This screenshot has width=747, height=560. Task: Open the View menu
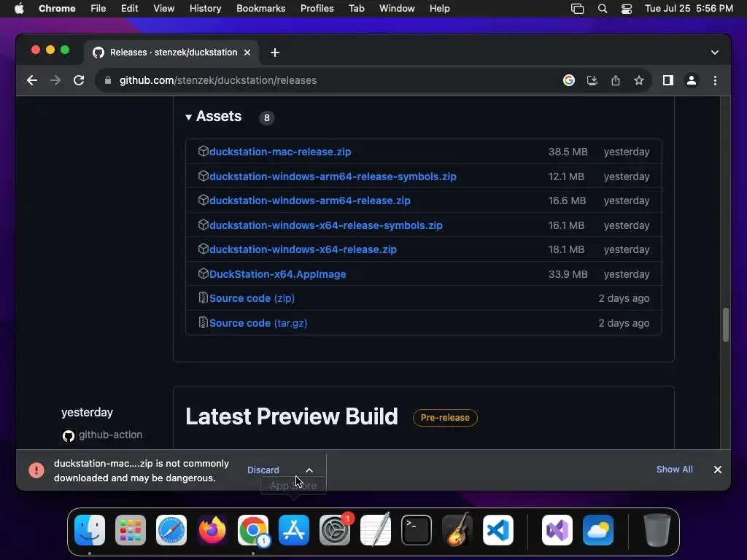tap(163, 9)
